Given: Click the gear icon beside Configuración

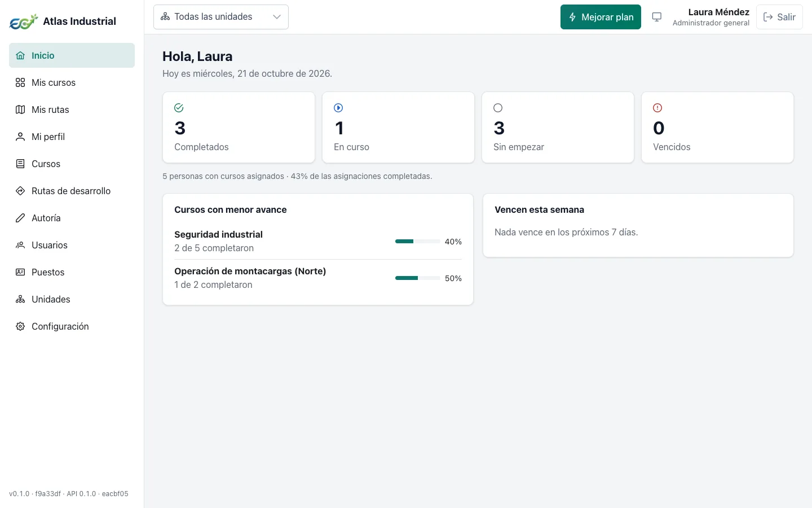Looking at the screenshot, I should click(20, 326).
